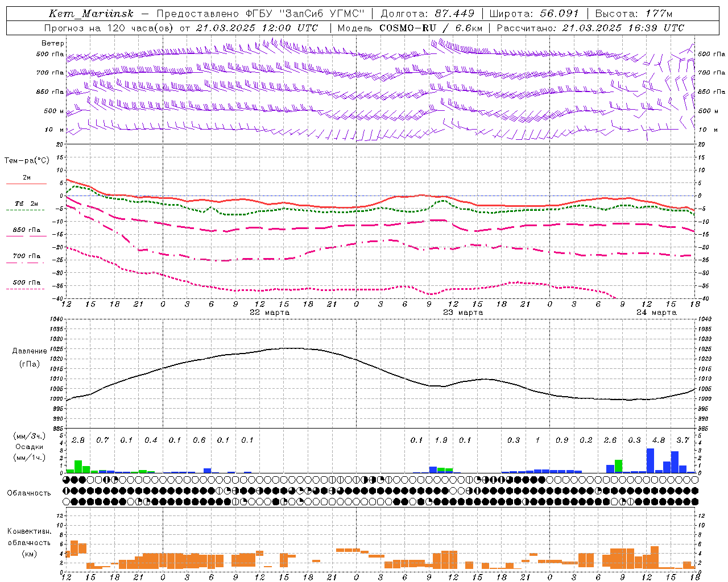The height and width of the screenshot is (582, 728).
Task: Click the Рассчитано: 21.03.2025 16:39 UTC text
Action: (x=590, y=28)
